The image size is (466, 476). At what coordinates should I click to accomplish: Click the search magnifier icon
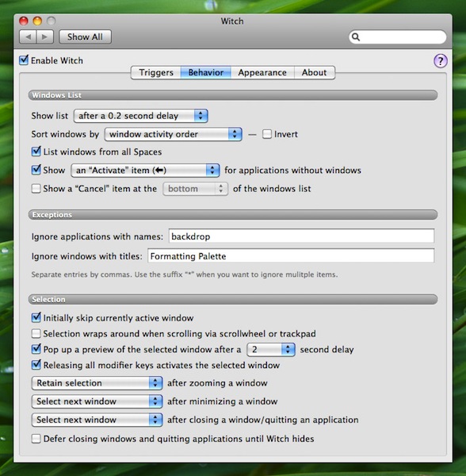[356, 37]
